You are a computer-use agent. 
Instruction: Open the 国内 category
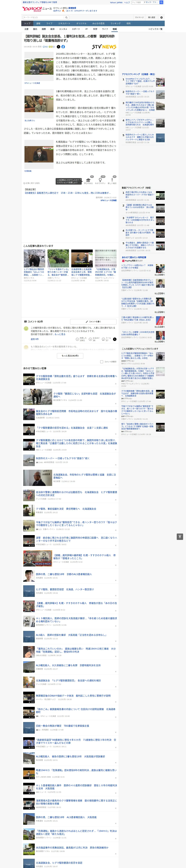point(35,29)
